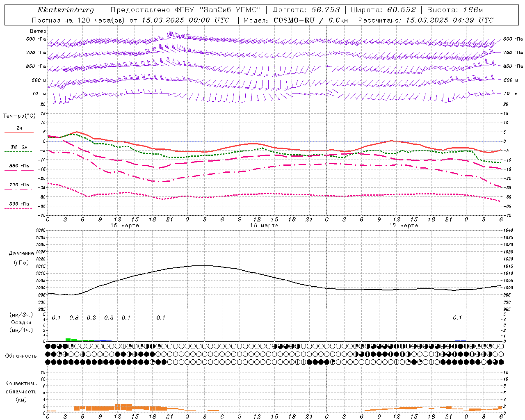525x420 pixels.
Task: Click the 0.8 precipitation amount label
Action: (74, 318)
